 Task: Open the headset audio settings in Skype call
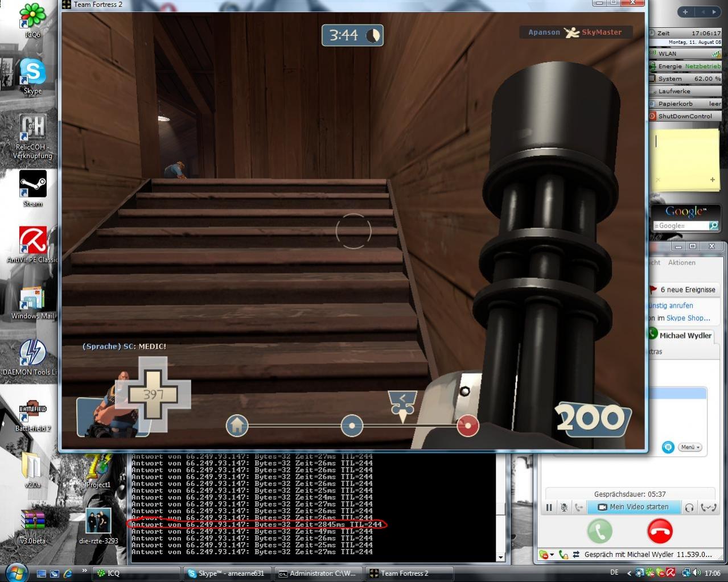coord(689,507)
